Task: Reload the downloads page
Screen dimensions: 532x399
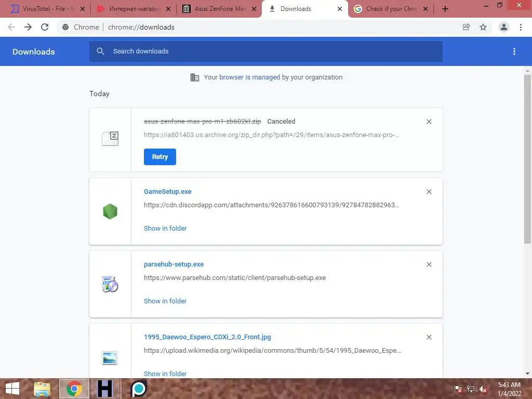Action: click(x=45, y=27)
